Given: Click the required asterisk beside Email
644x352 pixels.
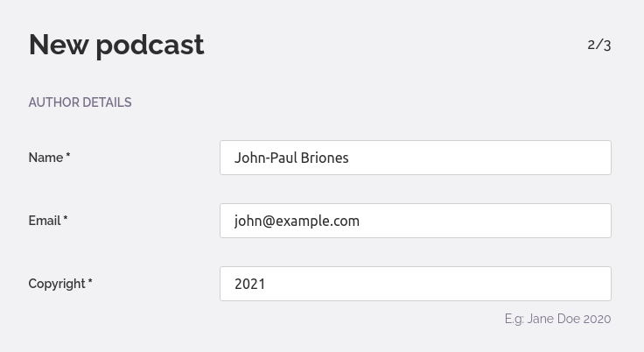Looking at the screenshot, I should click(66, 220).
